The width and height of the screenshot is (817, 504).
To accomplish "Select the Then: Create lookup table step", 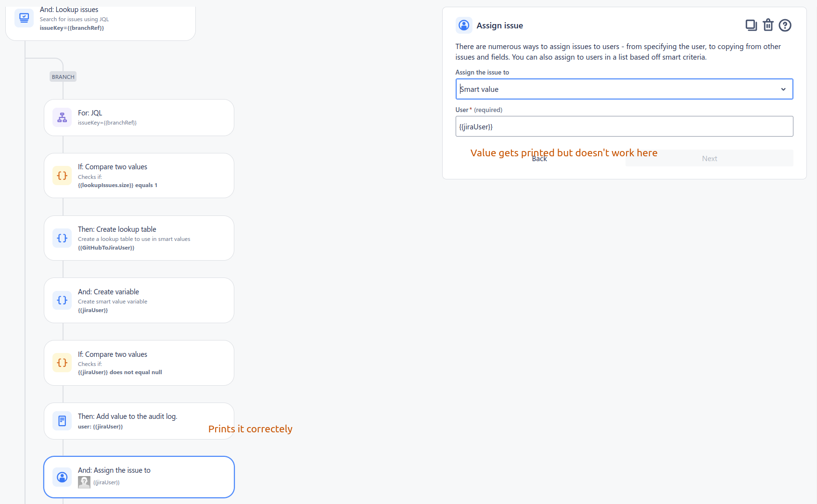I will point(139,238).
